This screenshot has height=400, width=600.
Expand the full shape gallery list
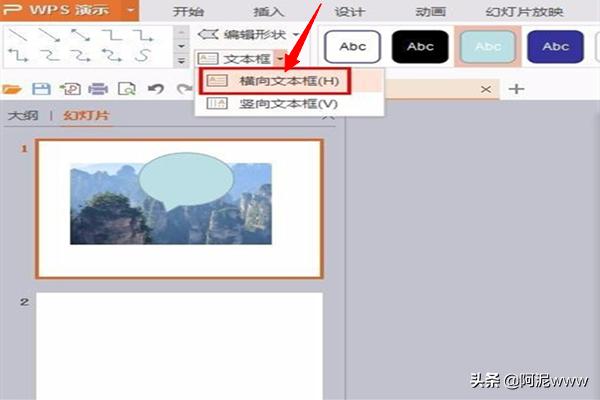(x=181, y=60)
